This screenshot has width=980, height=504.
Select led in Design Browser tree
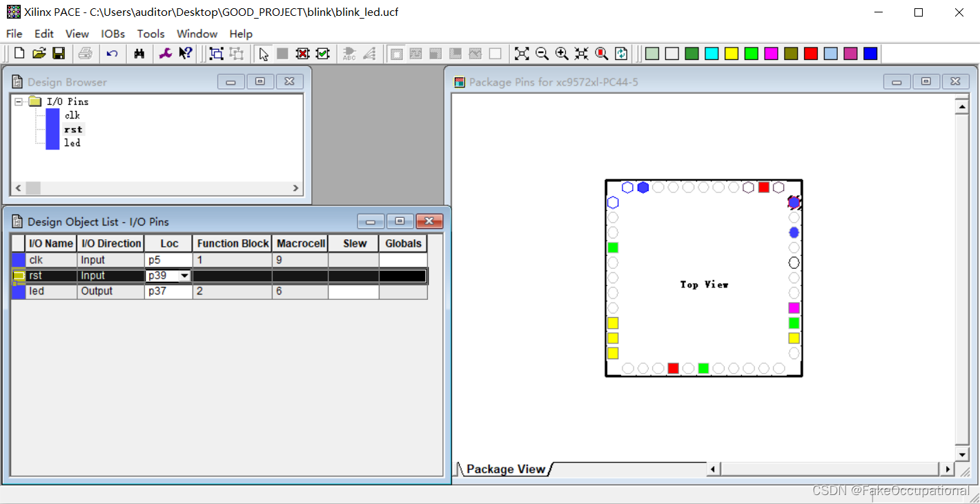click(72, 143)
